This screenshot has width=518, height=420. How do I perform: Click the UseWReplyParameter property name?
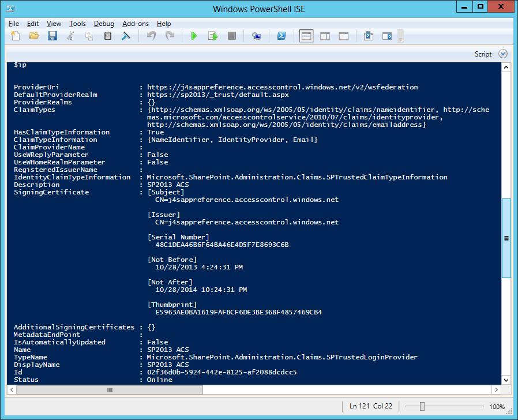[51, 154]
